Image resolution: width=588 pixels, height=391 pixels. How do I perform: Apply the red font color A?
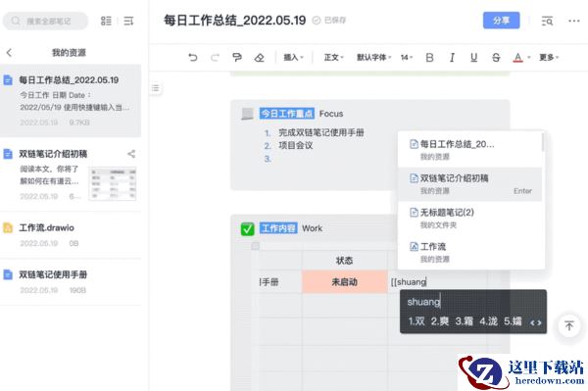click(x=517, y=58)
